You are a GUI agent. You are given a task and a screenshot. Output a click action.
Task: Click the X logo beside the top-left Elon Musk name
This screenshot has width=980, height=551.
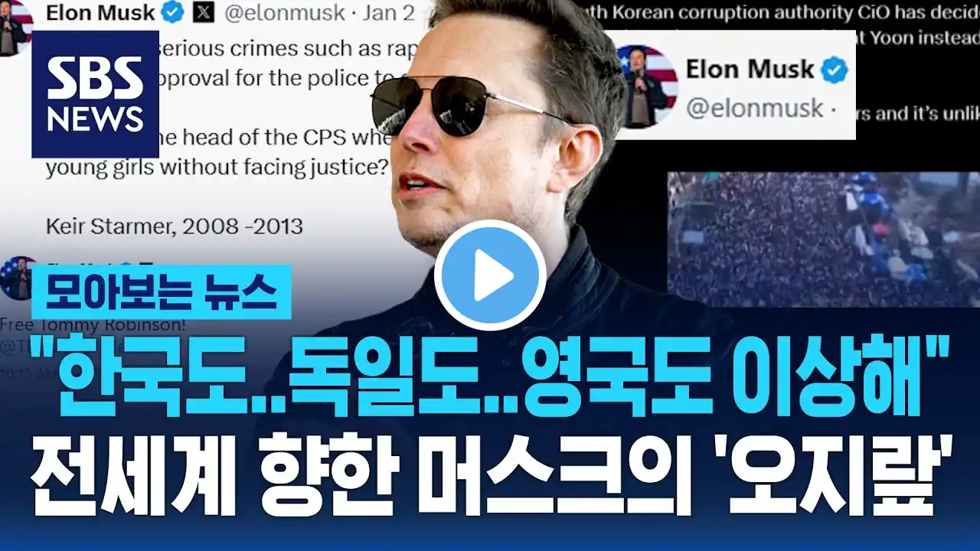[203, 12]
